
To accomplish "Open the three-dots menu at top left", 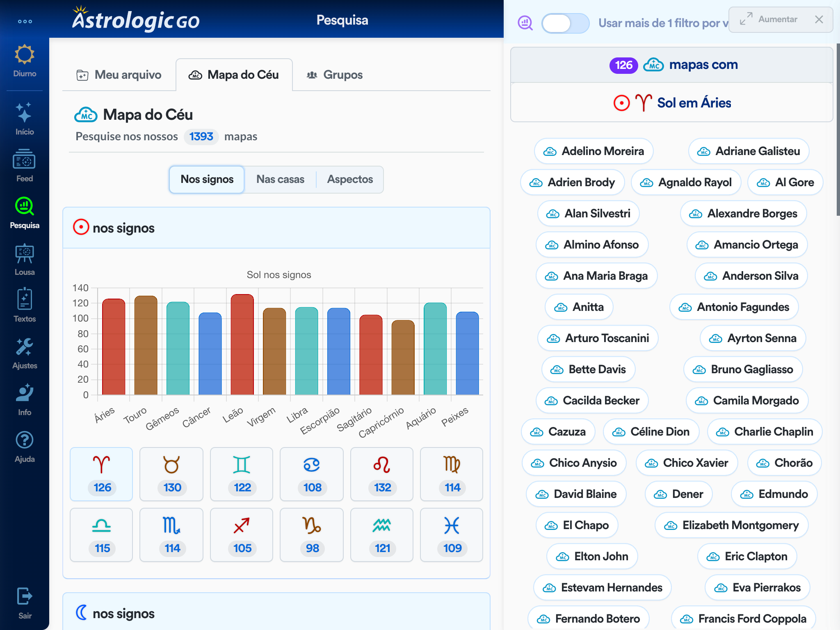I will point(25,21).
